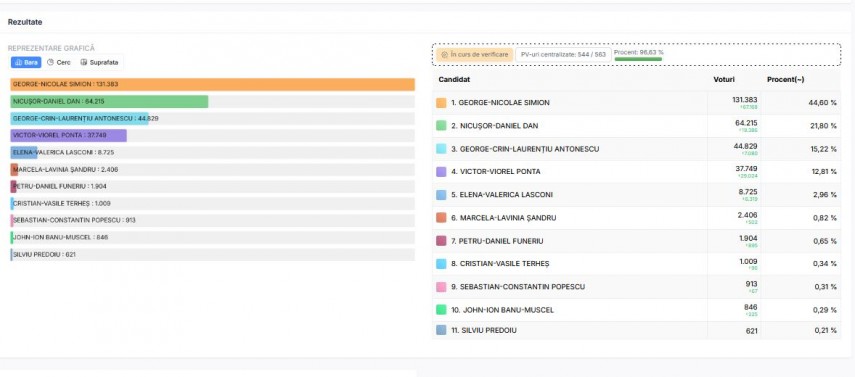Image resolution: width=855 pixels, height=377 pixels.
Task: Click the bar chart icon in Bara
Action: click(18, 63)
